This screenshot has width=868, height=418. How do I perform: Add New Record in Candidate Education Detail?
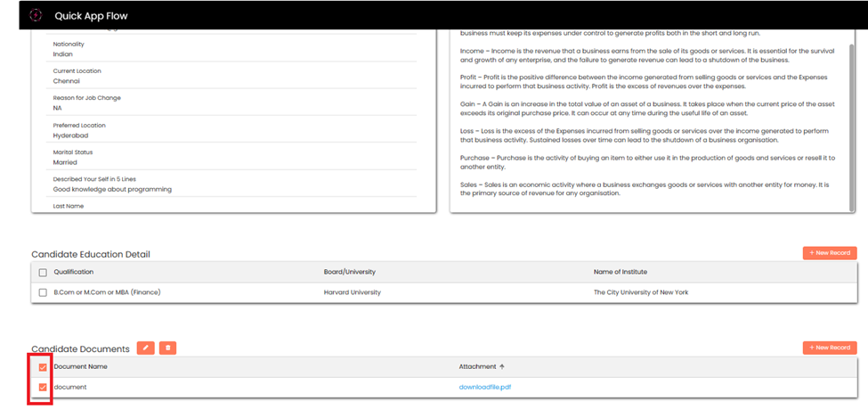pyautogui.click(x=829, y=253)
